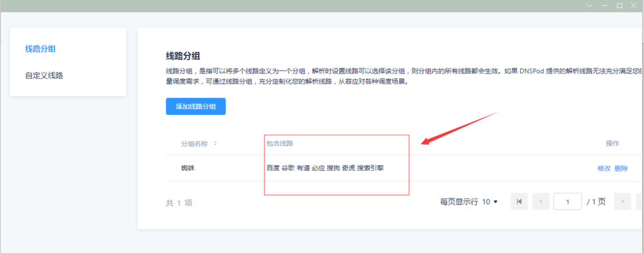
Task: Click the 添加线路分组 button
Action: 196,106
